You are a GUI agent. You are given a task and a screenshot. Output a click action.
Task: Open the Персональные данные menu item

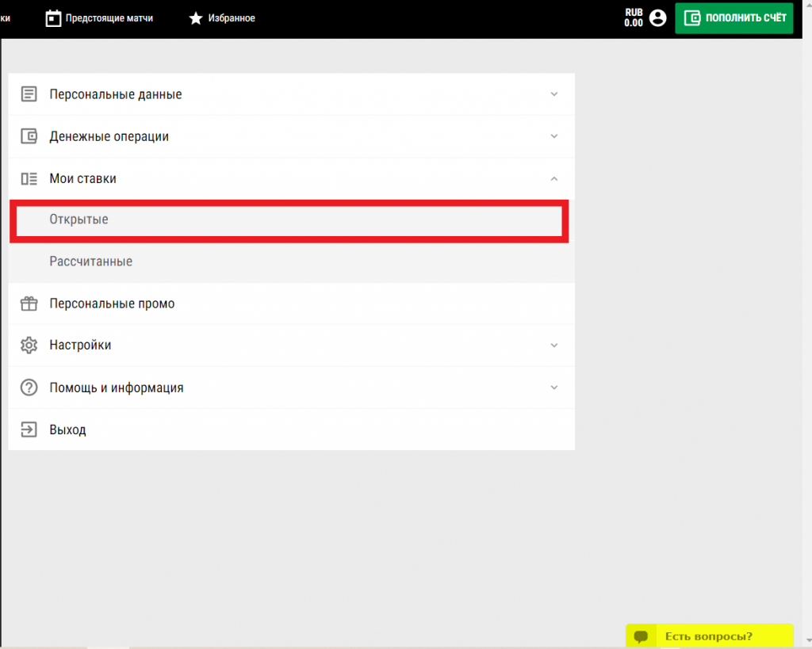click(x=292, y=94)
